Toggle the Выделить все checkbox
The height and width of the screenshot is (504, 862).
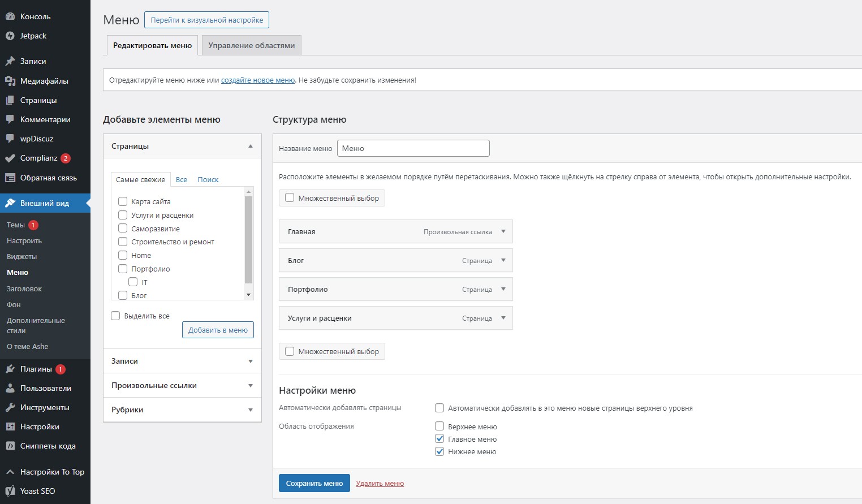pyautogui.click(x=115, y=316)
